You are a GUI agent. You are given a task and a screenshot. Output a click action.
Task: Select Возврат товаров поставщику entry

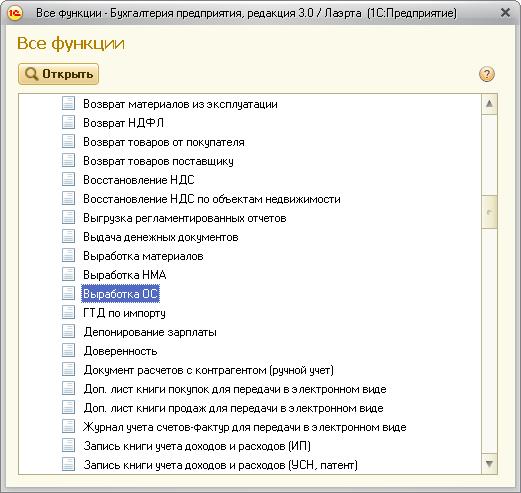[158, 161]
